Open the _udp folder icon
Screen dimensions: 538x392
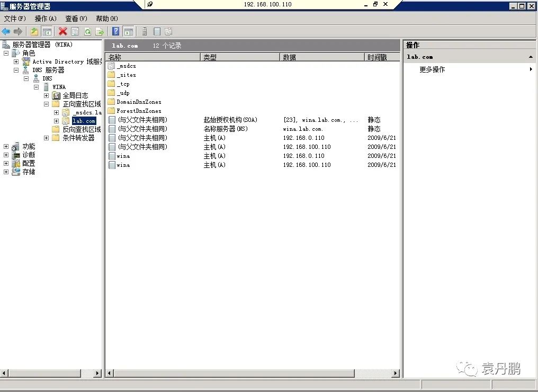(111, 93)
